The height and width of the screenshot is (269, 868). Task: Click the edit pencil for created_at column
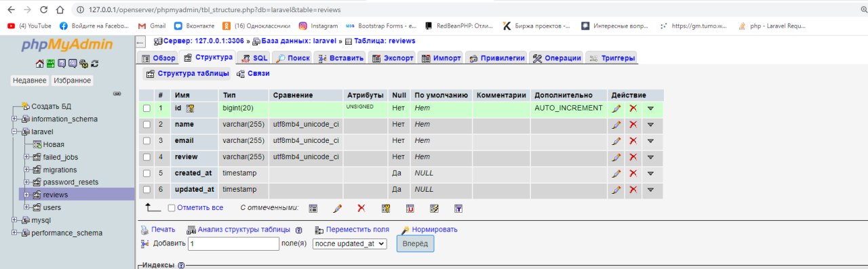click(616, 173)
